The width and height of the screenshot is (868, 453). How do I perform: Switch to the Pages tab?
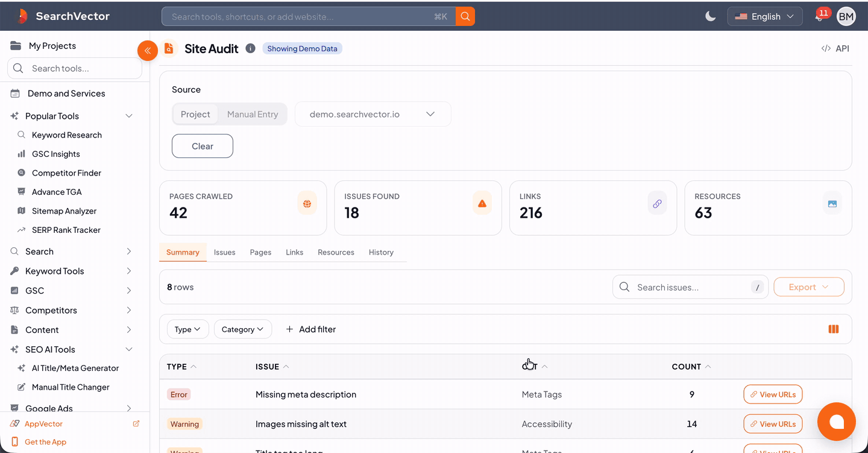(x=260, y=252)
